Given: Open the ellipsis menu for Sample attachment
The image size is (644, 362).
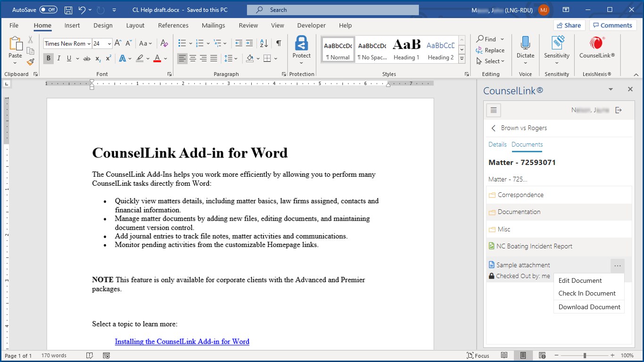Looking at the screenshot, I should coord(617,266).
